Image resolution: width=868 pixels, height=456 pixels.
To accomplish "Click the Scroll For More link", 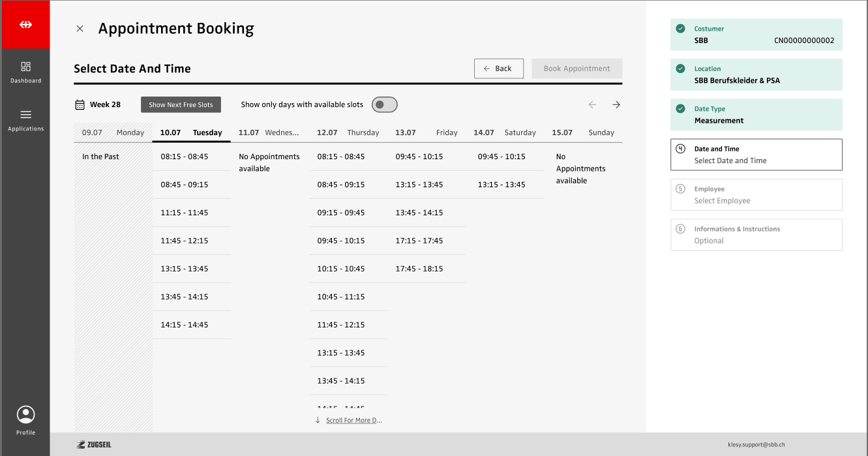I will point(353,420).
